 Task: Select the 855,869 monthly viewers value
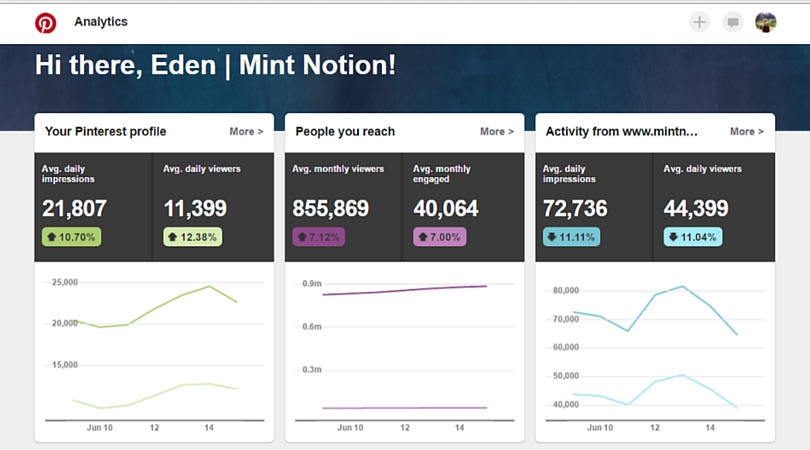click(331, 209)
